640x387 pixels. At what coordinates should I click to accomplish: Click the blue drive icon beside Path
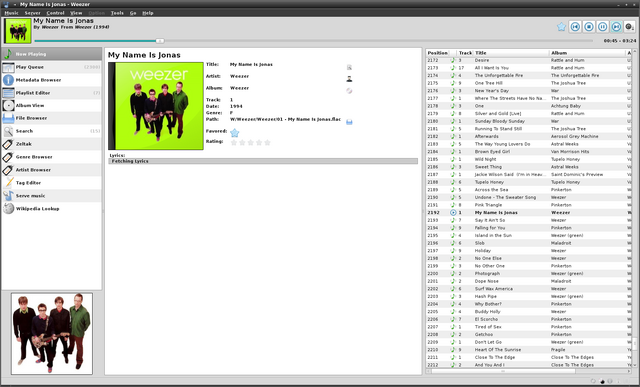coord(349,122)
